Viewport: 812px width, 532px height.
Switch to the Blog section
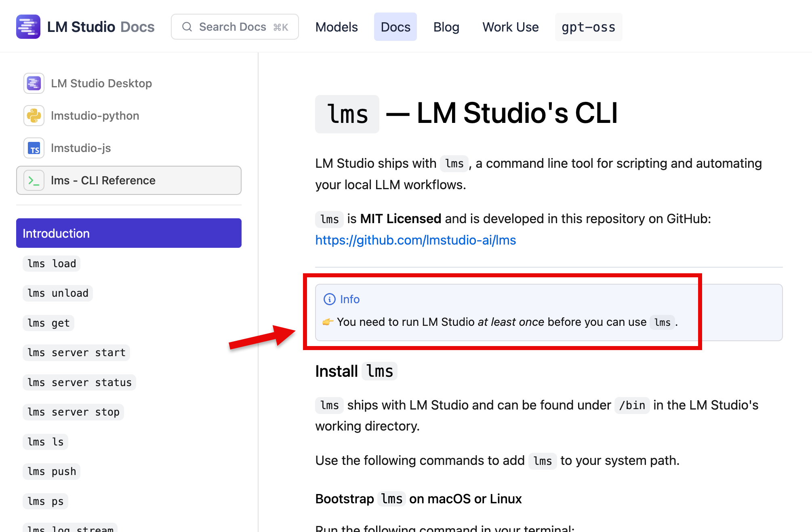point(446,27)
